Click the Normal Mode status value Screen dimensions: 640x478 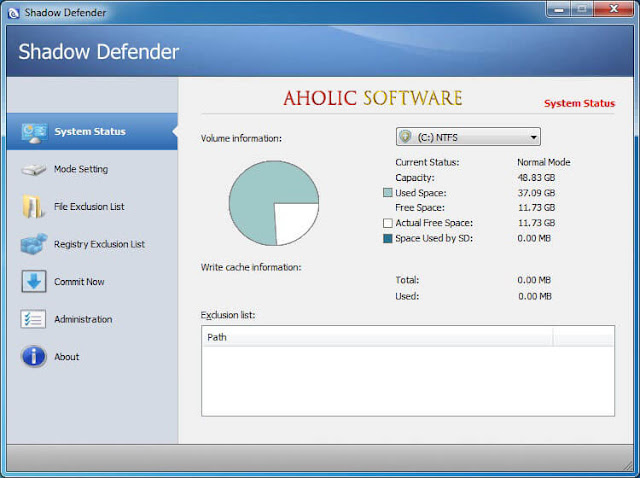pyautogui.click(x=544, y=162)
